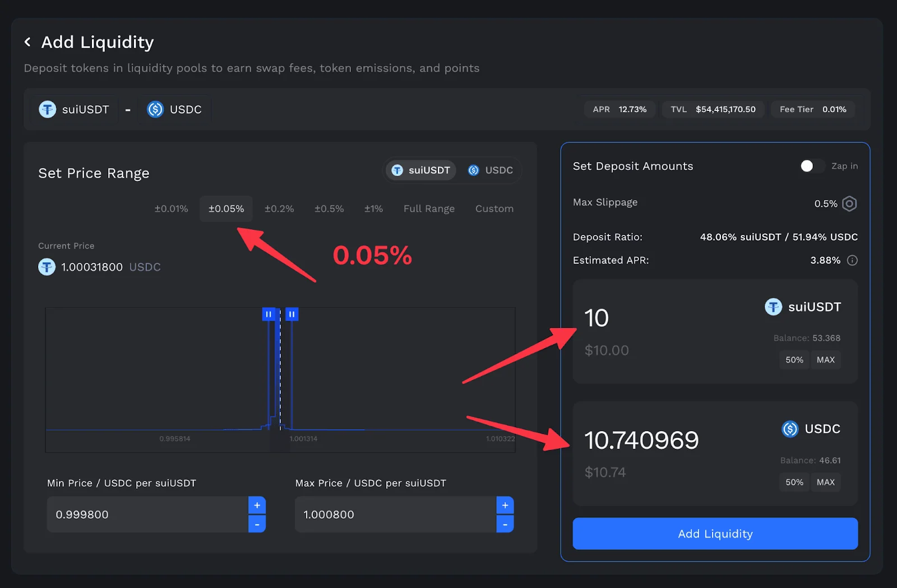The image size is (897, 588).
Task: Click the suiUSDT token icon in deposit card
Action: (773, 307)
